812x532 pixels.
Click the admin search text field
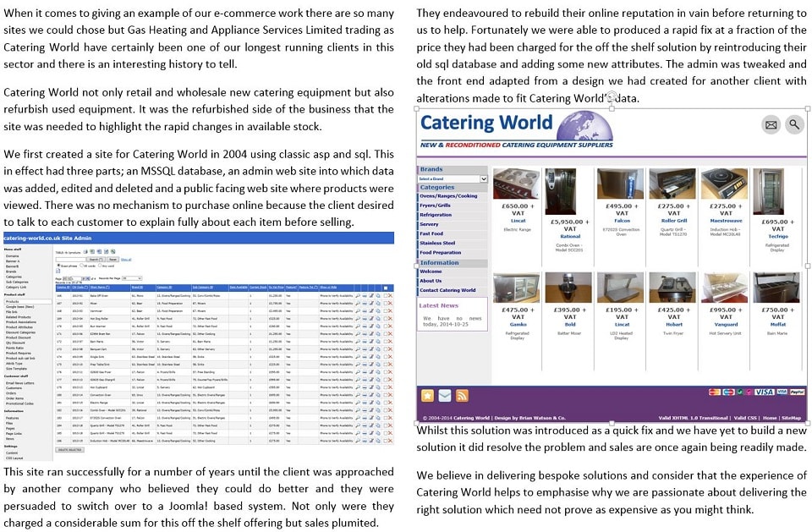point(69,259)
